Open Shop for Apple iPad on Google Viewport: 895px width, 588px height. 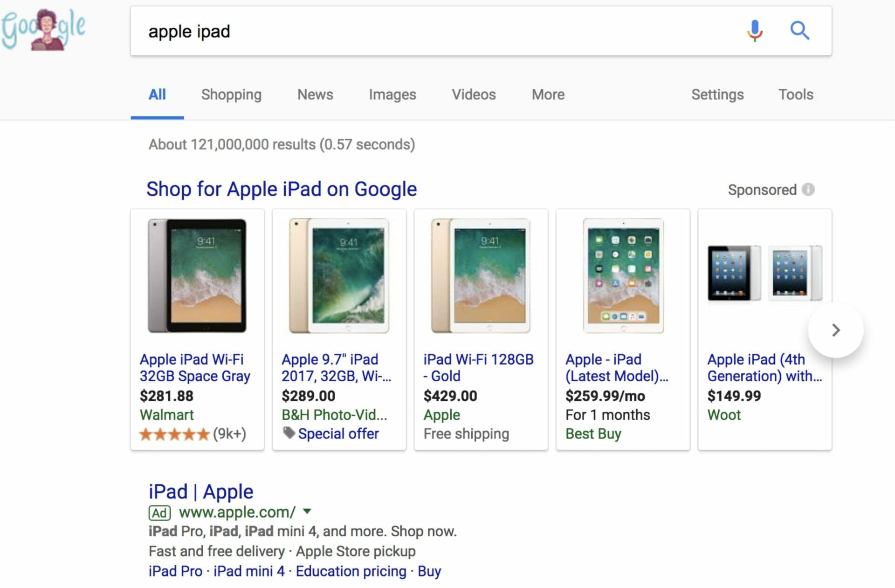282,189
